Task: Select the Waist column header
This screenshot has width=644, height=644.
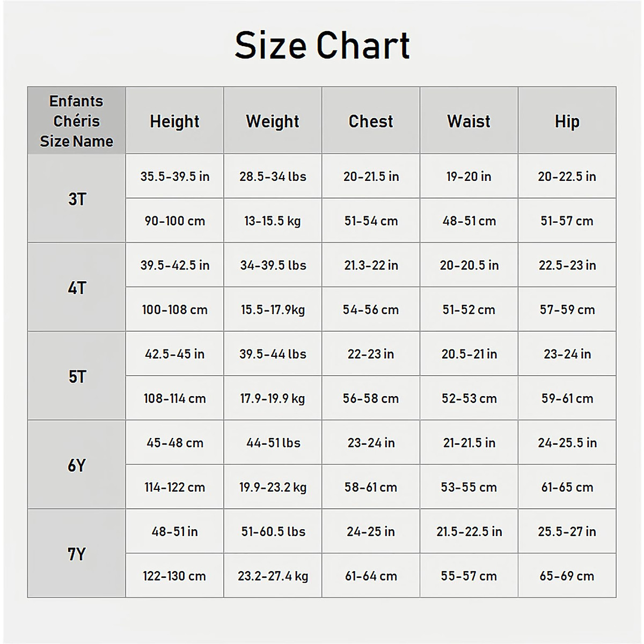Action: pyautogui.click(x=469, y=121)
